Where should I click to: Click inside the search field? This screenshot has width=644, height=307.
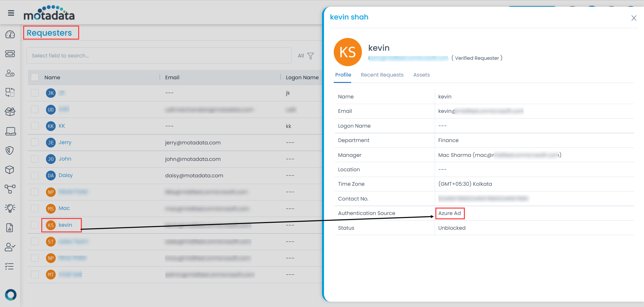[x=134, y=55]
